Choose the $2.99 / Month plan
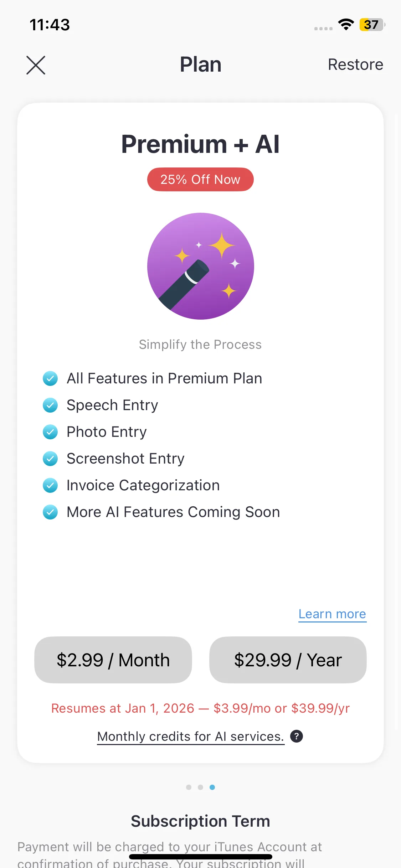The width and height of the screenshot is (401, 868). (x=113, y=660)
